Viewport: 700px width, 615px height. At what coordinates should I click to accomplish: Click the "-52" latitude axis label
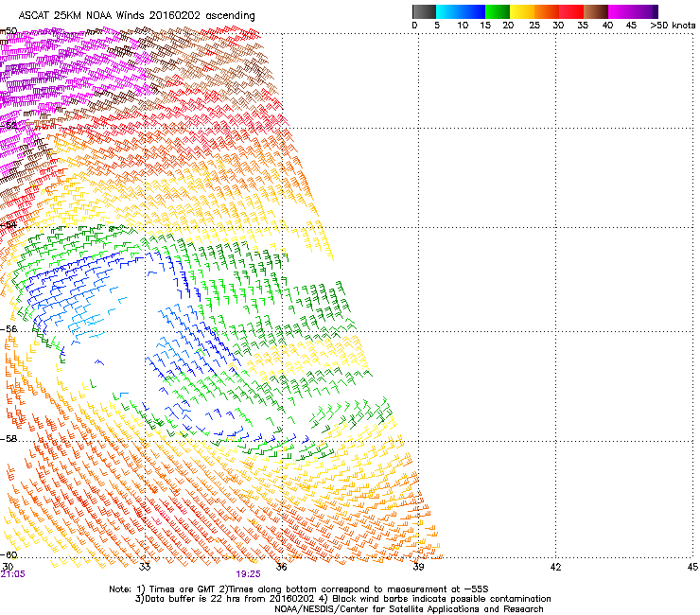(x=9, y=126)
